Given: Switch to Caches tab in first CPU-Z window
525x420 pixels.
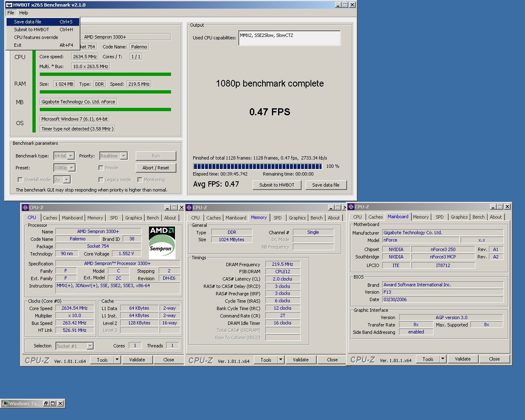Looking at the screenshot, I should (50, 218).
